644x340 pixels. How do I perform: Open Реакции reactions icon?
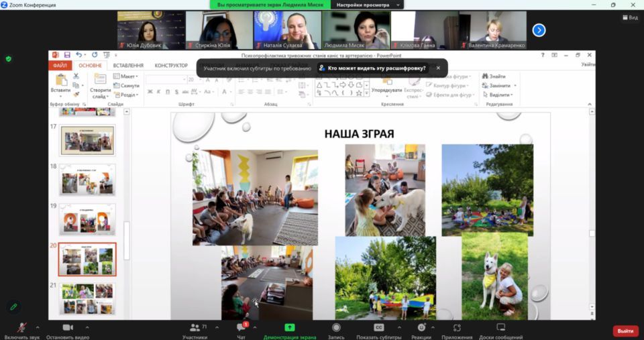point(421,327)
